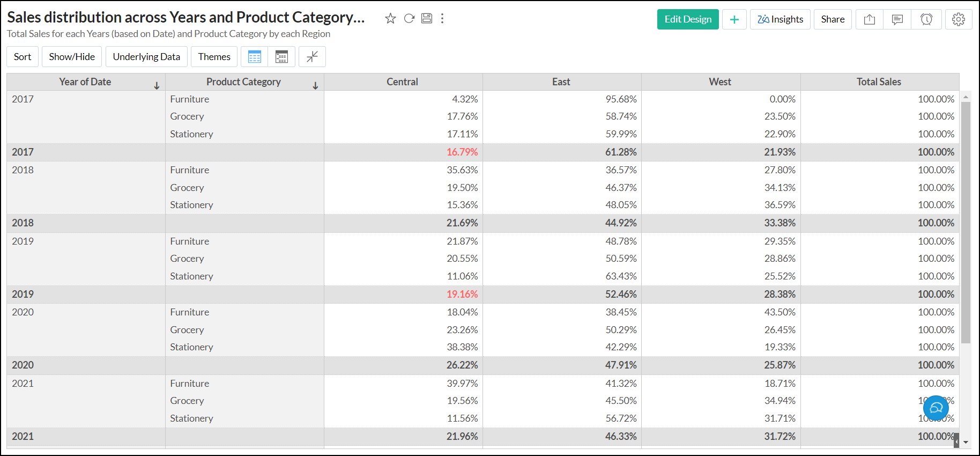This screenshot has width=980, height=456.
Task: Mark report as favorite with star icon
Action: 390,19
